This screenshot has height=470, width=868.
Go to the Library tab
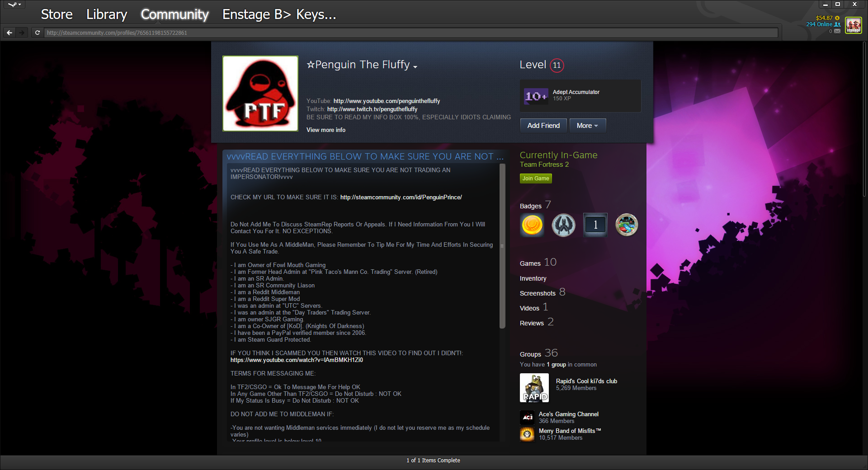107,14
